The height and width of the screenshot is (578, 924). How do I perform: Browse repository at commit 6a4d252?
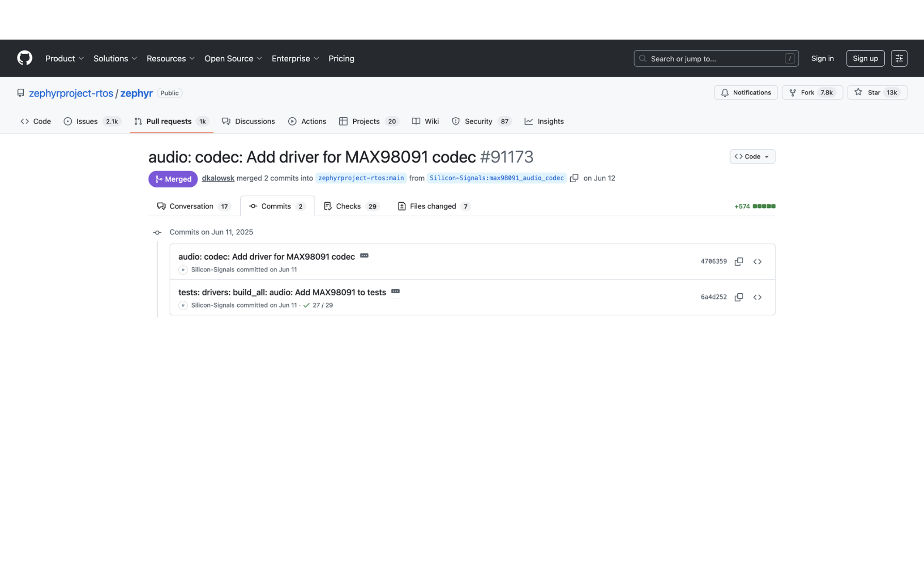coord(757,297)
